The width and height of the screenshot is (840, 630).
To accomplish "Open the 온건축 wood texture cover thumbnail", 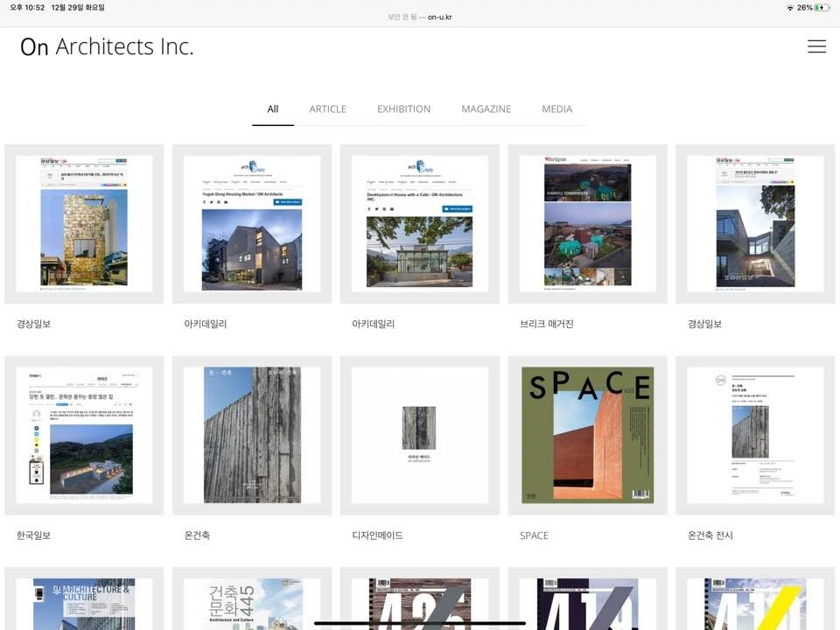I will pos(252,435).
